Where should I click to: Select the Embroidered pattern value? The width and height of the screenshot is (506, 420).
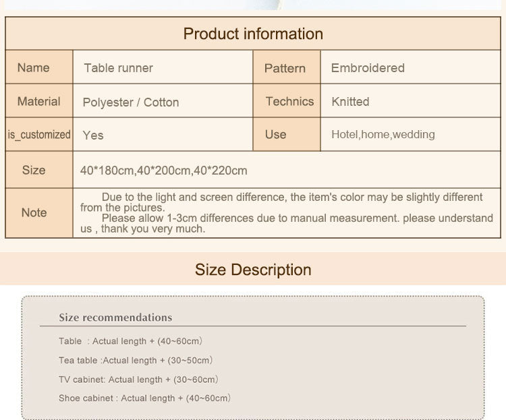pos(368,68)
